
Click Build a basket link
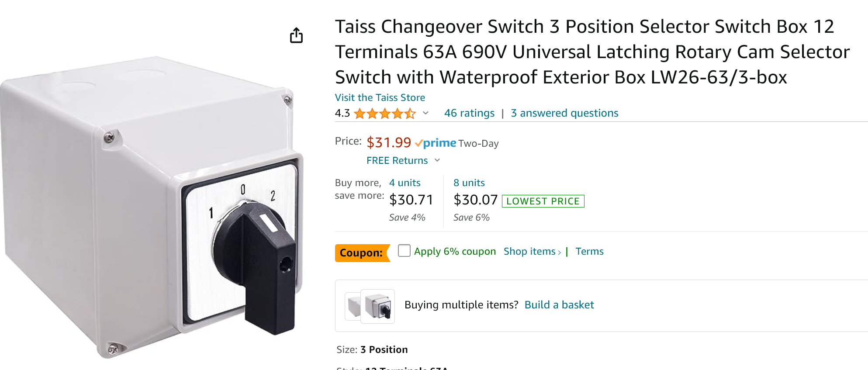tap(559, 305)
